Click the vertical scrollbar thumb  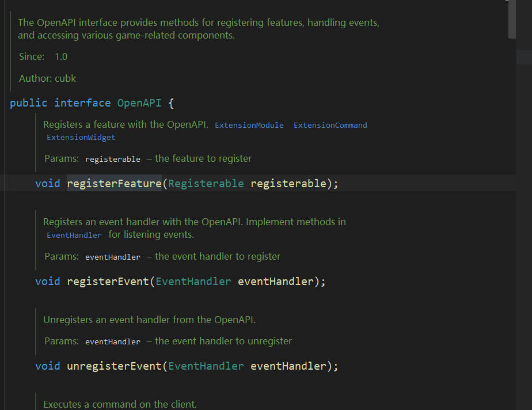click(512, 19)
